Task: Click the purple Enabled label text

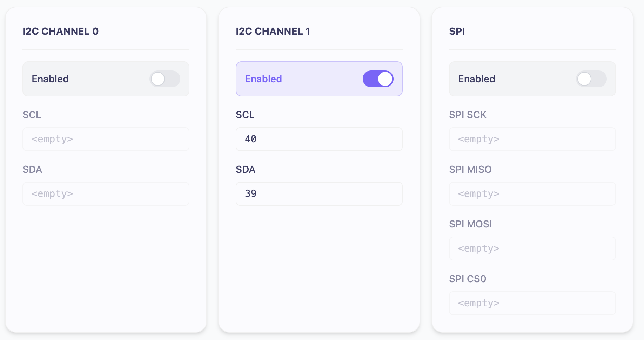Action: click(x=263, y=79)
